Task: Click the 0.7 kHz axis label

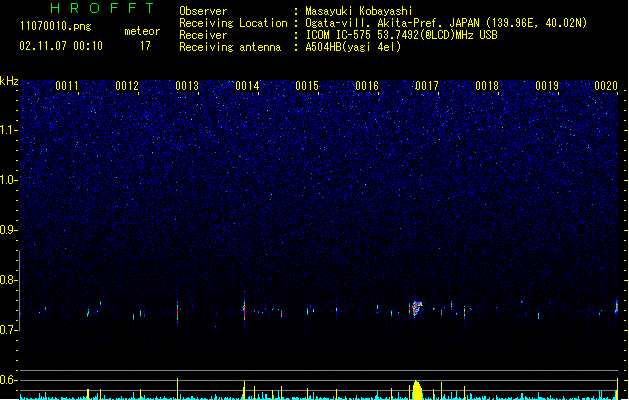Action: tap(9, 330)
